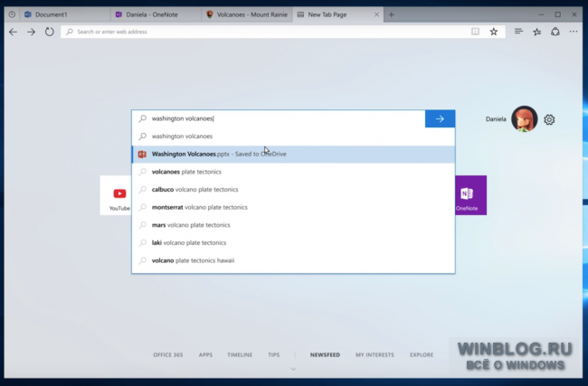This screenshot has height=386, width=588.
Task: Click PowerPoint icon of Washington Volcanoes.pptx
Action: (142, 154)
